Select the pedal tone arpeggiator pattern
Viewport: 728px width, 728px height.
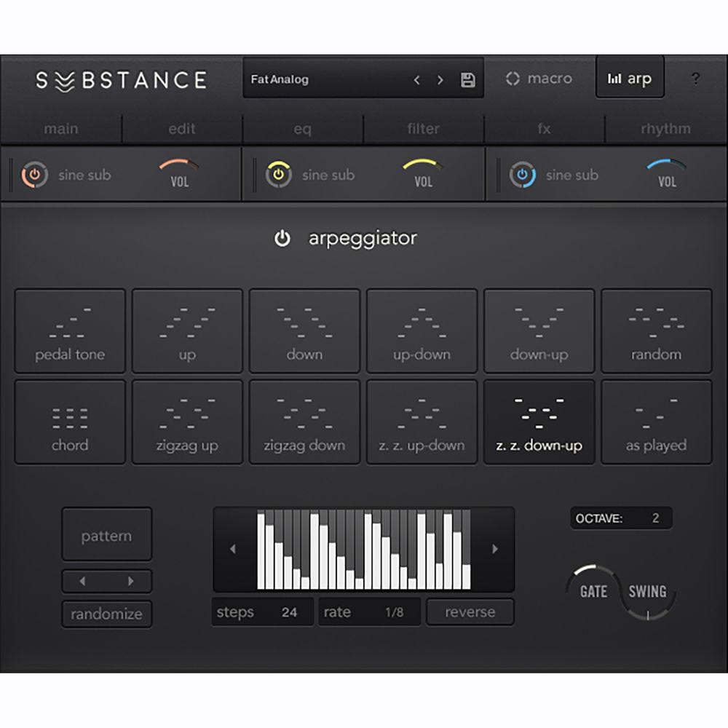click(x=70, y=331)
